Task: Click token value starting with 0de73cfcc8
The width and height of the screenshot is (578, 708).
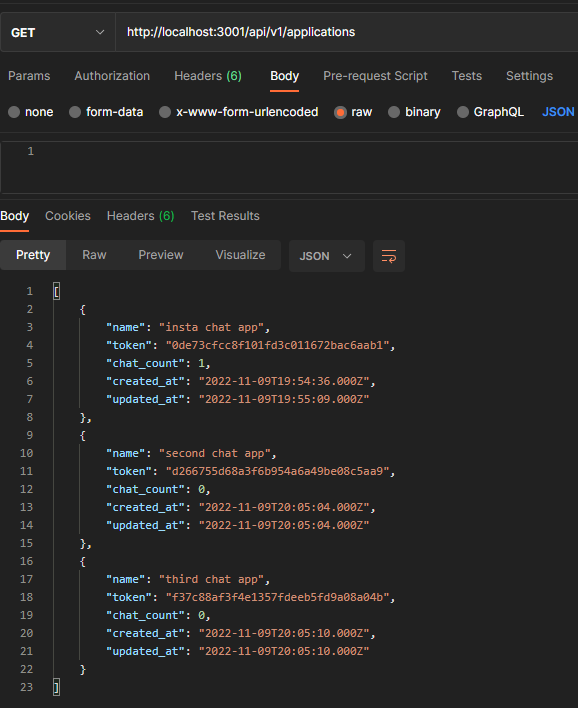Action: pos(277,345)
